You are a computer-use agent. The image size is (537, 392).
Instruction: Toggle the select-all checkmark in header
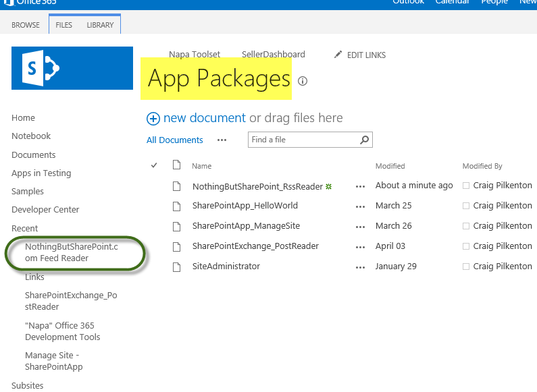pyautogui.click(x=154, y=165)
